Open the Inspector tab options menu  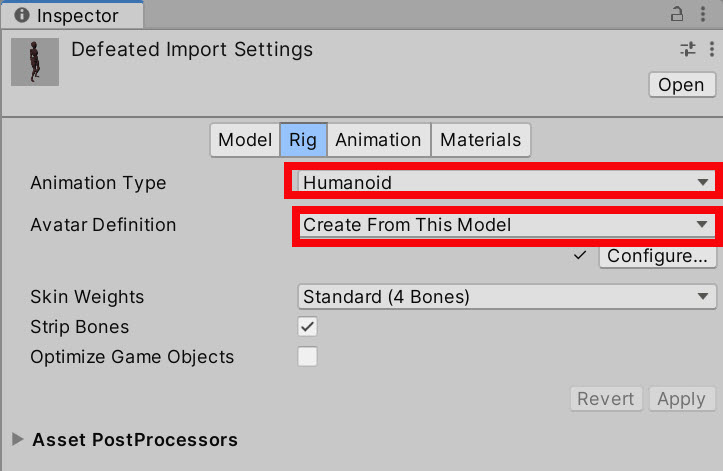(703, 14)
